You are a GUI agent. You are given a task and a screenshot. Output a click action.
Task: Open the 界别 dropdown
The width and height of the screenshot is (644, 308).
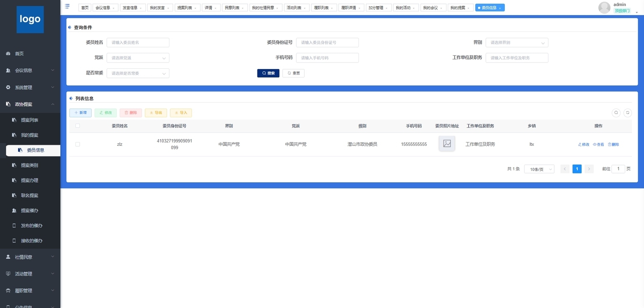[x=517, y=43]
